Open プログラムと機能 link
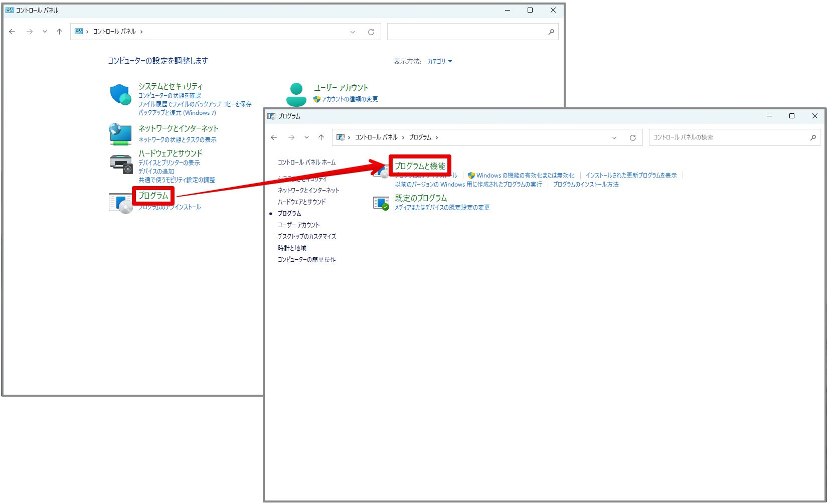This screenshot has height=504, width=829. coord(420,166)
